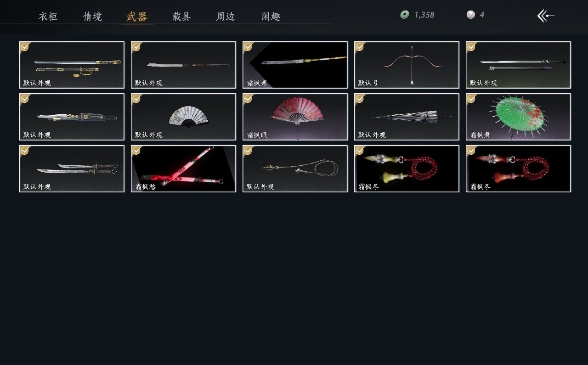Open the 情境 tab
Image resolution: width=588 pixels, height=365 pixels.
[x=92, y=17]
